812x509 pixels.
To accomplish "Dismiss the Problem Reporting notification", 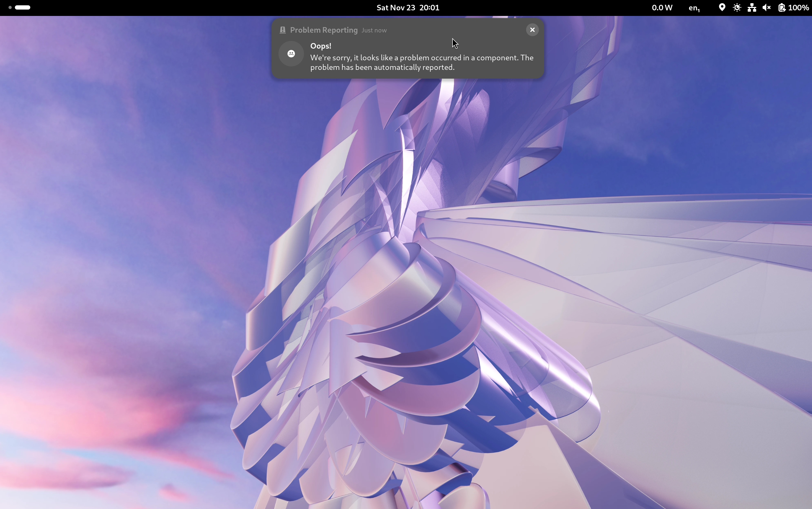I will coord(532,30).
